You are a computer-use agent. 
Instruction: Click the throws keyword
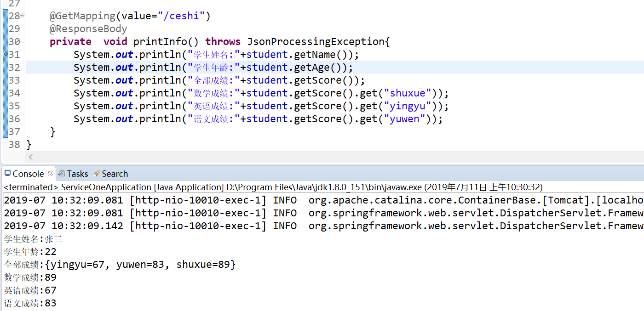(x=223, y=42)
